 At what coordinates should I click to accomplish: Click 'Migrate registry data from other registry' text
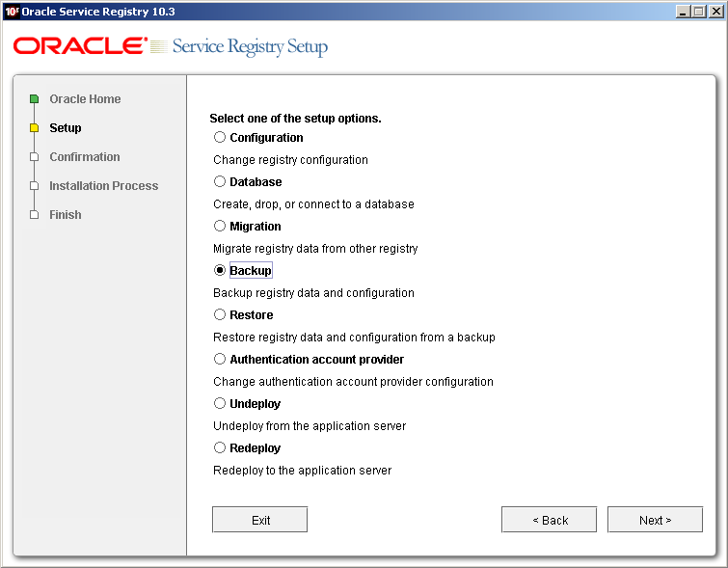315,249
